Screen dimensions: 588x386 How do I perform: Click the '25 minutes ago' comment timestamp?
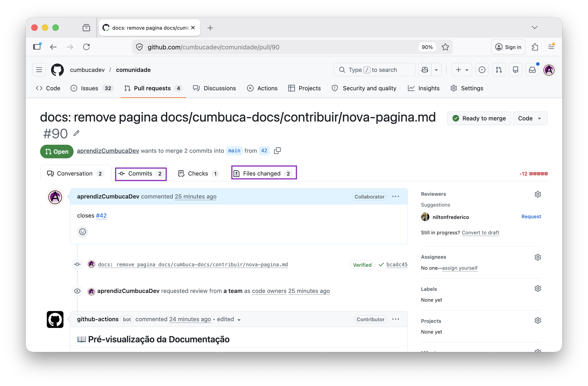195,196
